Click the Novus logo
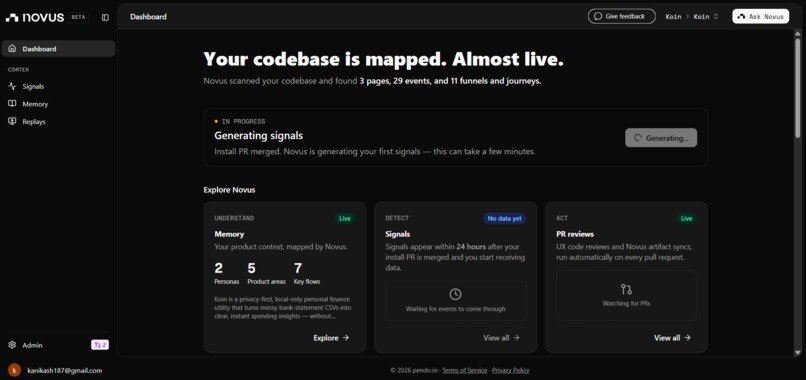The image size is (806, 380). pyautogui.click(x=35, y=17)
